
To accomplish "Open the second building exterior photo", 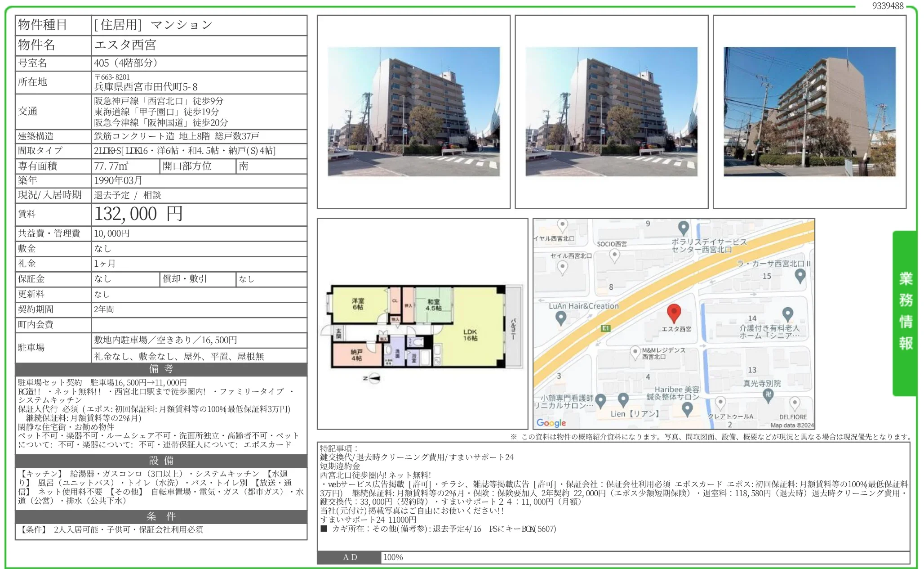I will point(611,112).
